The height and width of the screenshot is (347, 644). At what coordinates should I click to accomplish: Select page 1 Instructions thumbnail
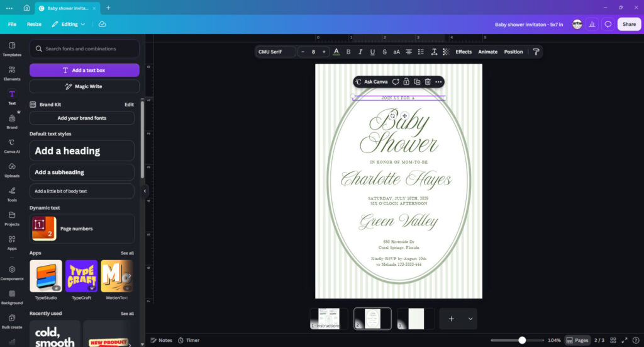(x=328, y=319)
